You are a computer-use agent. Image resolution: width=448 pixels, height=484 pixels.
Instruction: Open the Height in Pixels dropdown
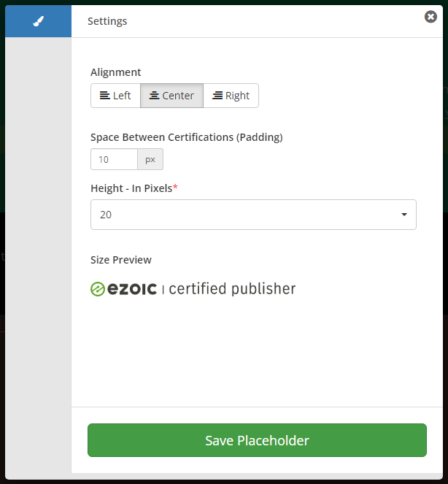tap(252, 215)
